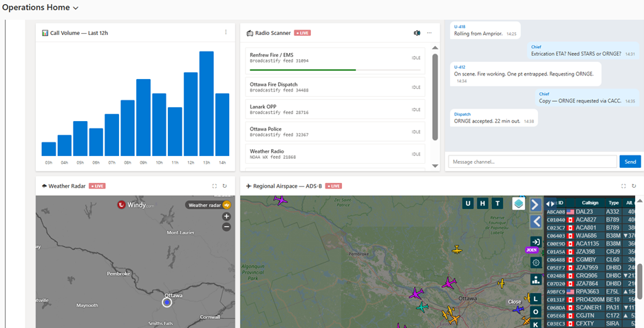Toggle the Weather radar layer switch

pos(226,205)
